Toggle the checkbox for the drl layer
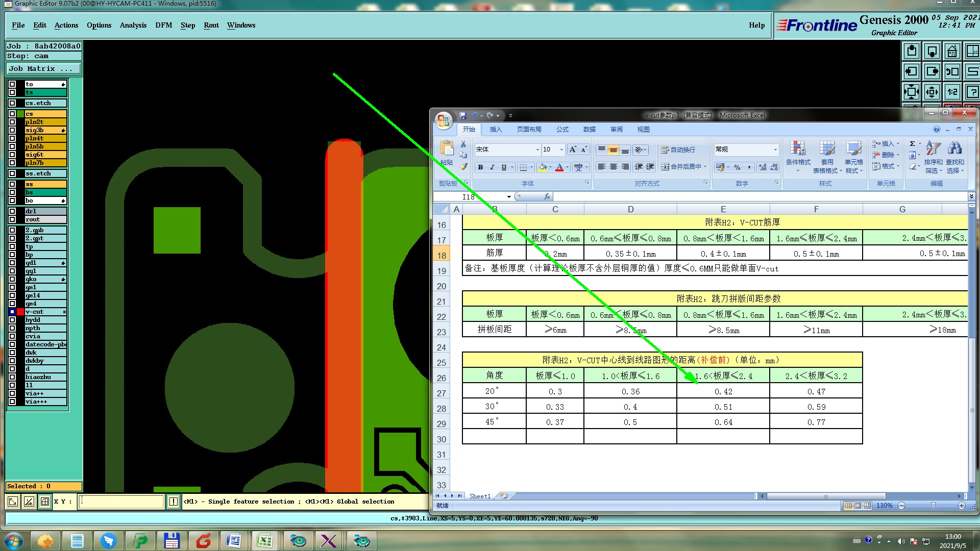 tap(12, 211)
